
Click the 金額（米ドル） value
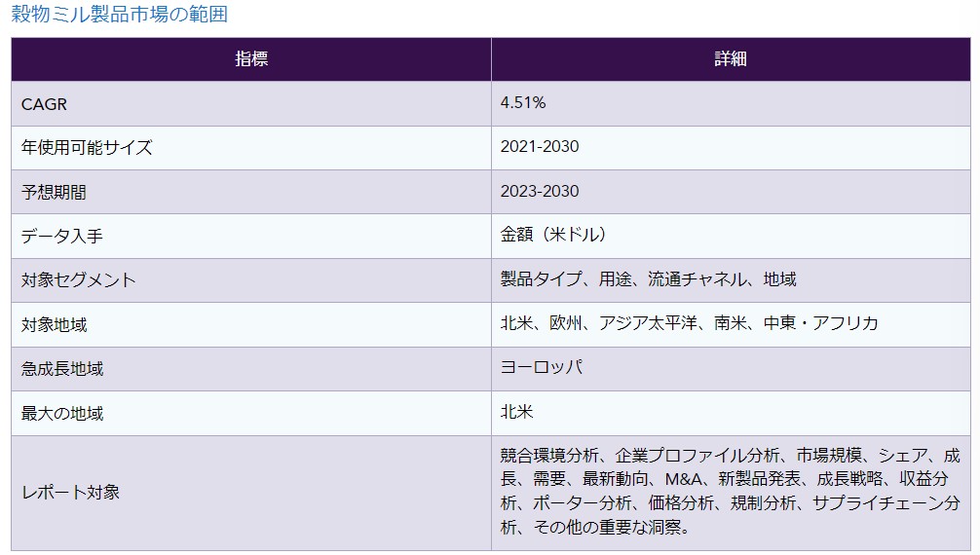553,235
